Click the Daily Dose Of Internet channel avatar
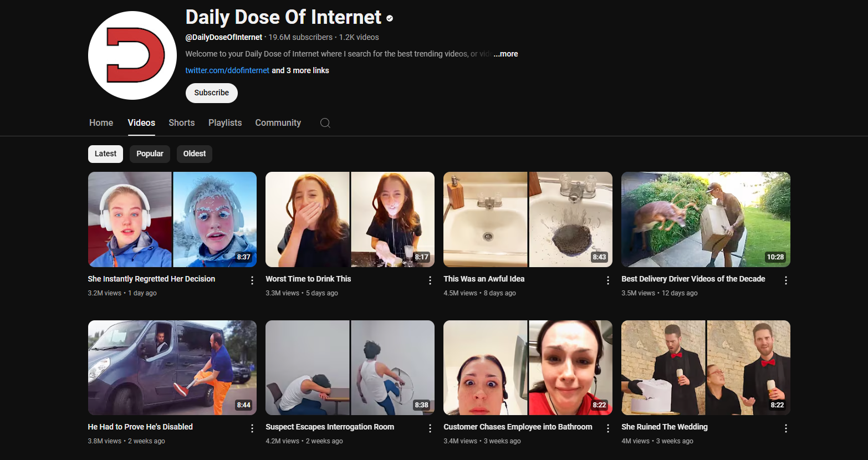The width and height of the screenshot is (868, 460). tap(132, 55)
